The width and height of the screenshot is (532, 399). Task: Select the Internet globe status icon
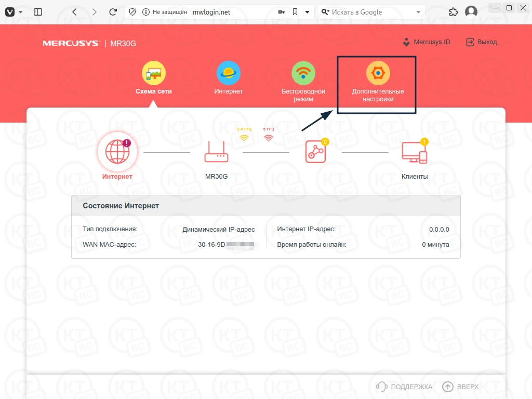pyautogui.click(x=117, y=152)
